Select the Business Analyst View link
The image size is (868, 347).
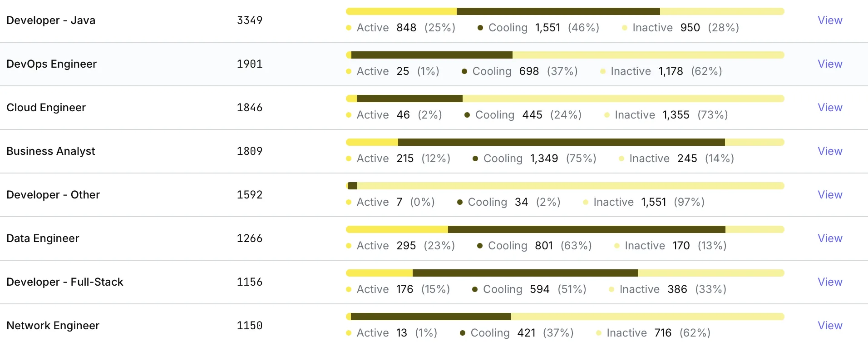[x=830, y=151]
